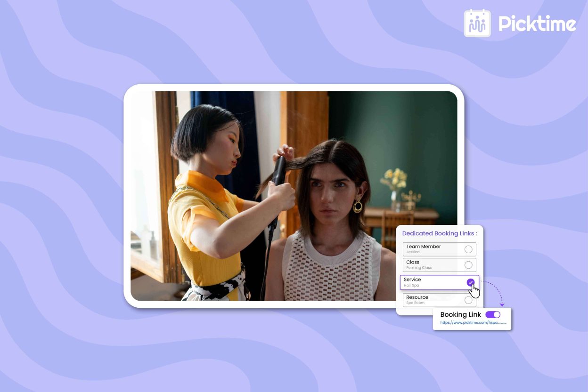Click the Picktime brand name text

[537, 24]
